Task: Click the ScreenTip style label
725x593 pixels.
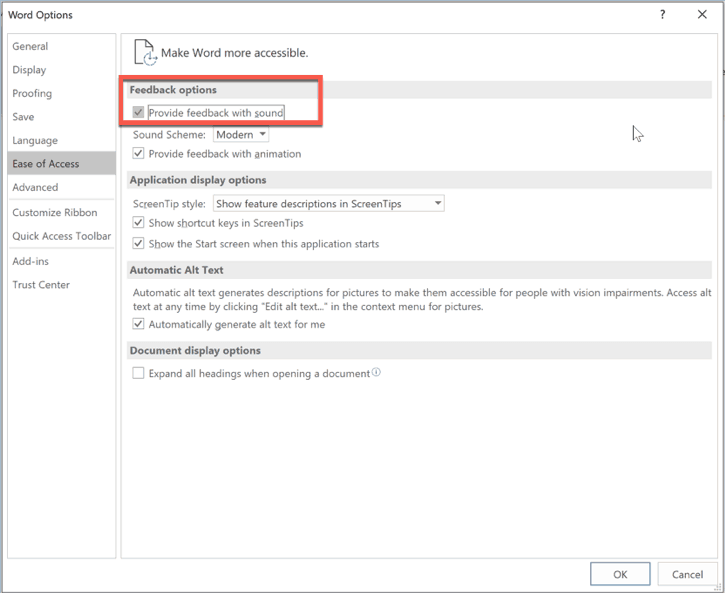Action: click(169, 204)
